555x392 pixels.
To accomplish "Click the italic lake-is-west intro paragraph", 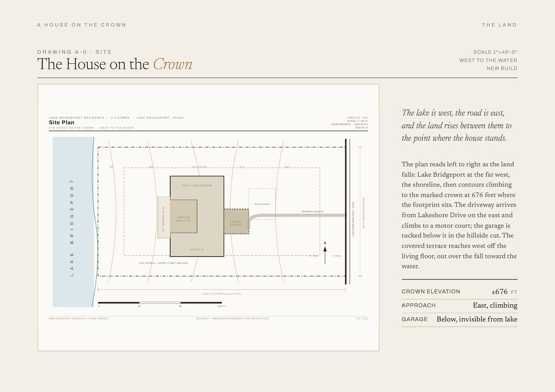I will tap(453, 126).
